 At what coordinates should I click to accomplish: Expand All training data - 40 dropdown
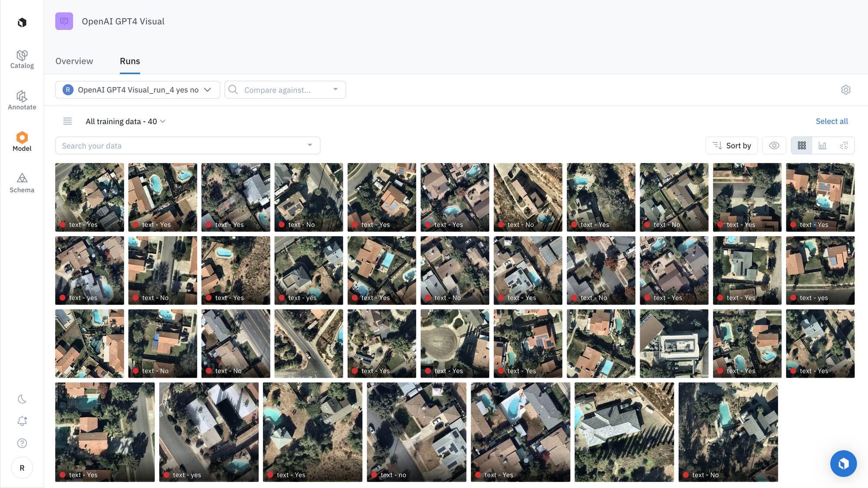[125, 122]
